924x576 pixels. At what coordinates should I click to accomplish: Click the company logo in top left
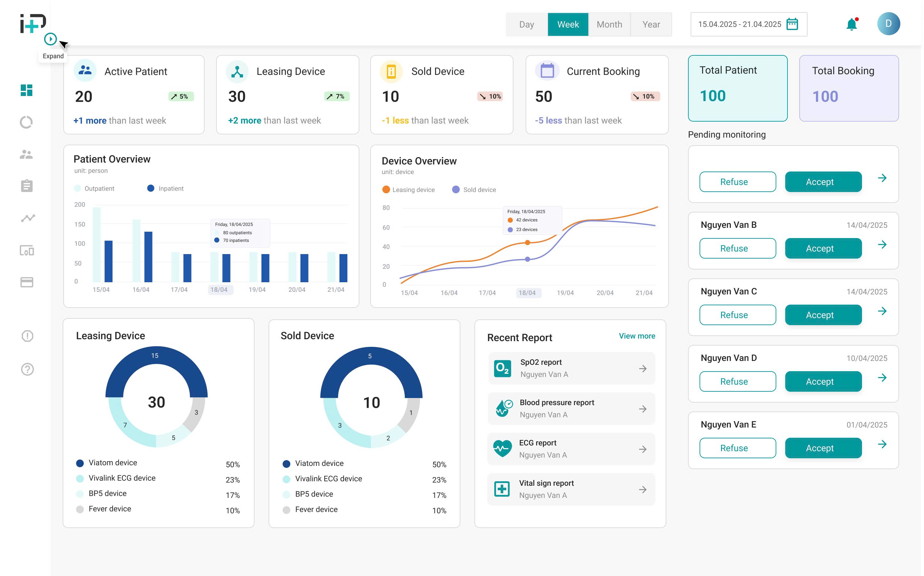coord(33,24)
